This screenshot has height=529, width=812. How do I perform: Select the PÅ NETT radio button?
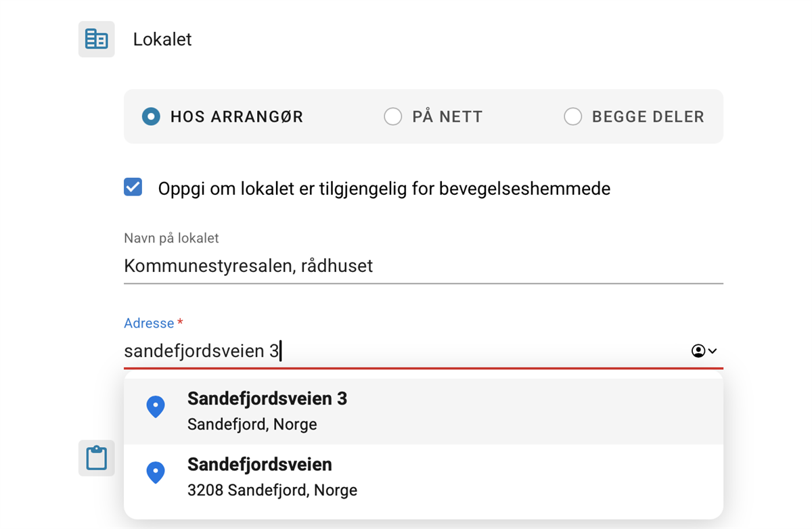point(393,116)
